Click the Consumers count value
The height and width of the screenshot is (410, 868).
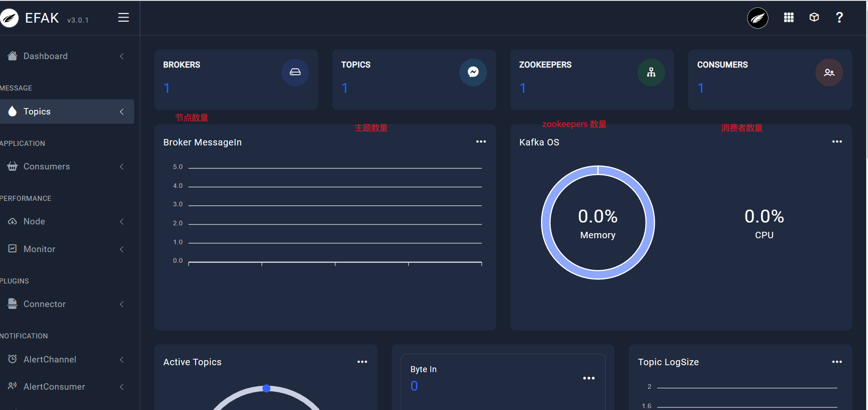coord(701,88)
